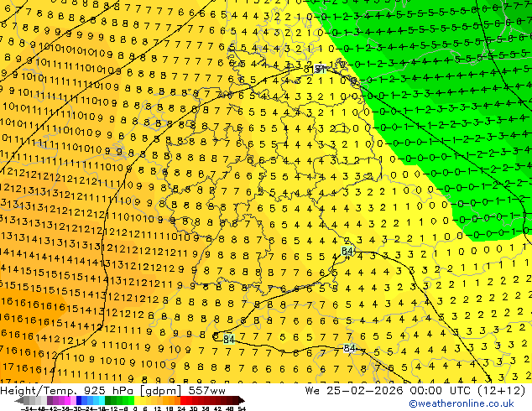Image resolution: width=532 pixels, height=411 pixels.
Task: Select the dark blue legend swatch above -30
Action: [79, 400]
